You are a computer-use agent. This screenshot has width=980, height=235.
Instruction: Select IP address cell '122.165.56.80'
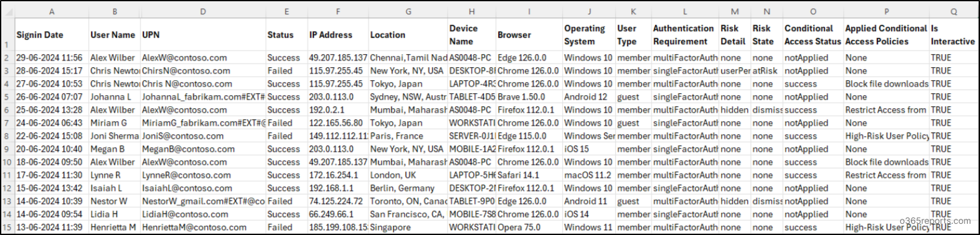[x=337, y=123]
